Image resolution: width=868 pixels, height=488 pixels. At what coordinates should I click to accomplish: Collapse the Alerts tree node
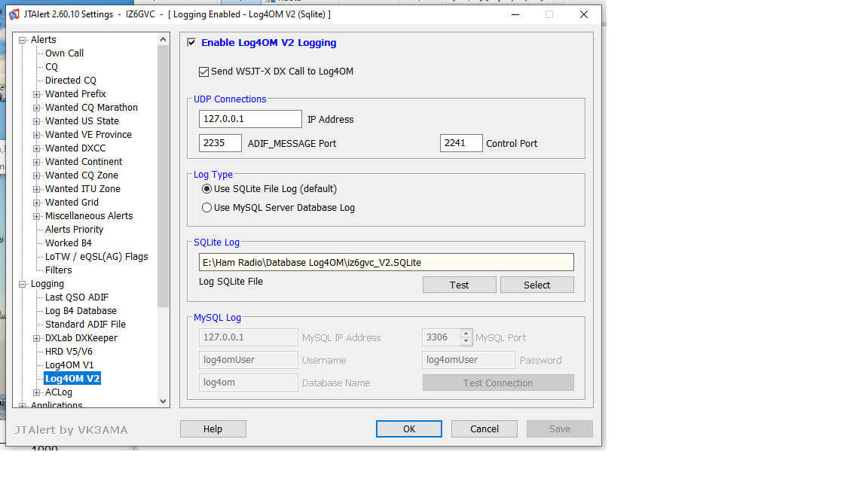(x=23, y=40)
